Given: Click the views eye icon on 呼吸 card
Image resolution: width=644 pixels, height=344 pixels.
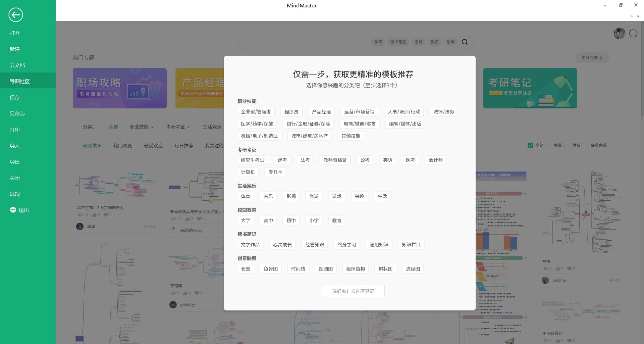Looking at the screenshot, I should [x=545, y=268].
